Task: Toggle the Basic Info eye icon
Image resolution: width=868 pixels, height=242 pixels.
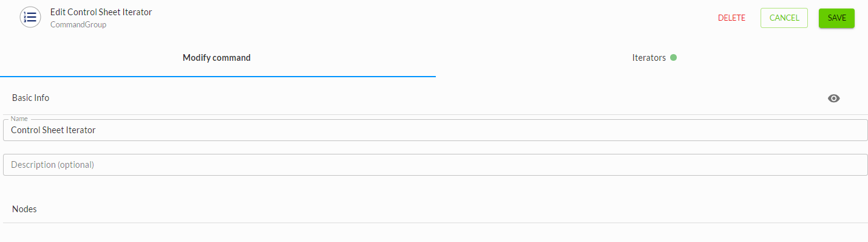Action: pyautogui.click(x=834, y=99)
